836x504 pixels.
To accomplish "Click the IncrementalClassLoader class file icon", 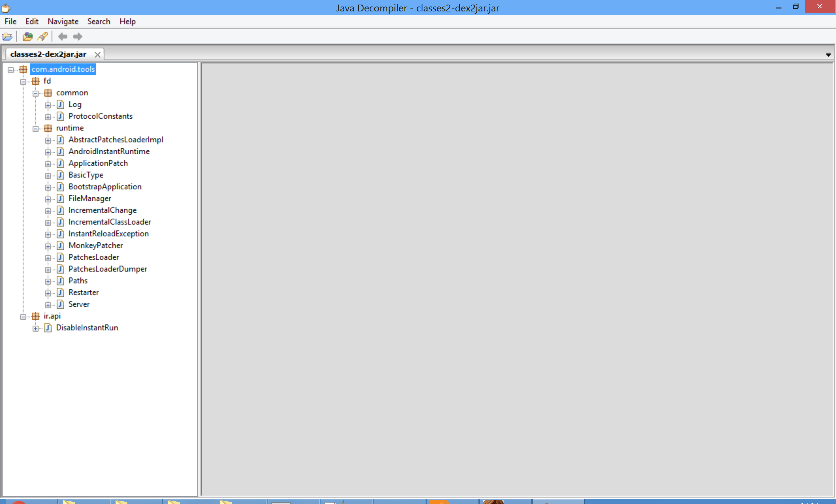I will click(x=60, y=222).
